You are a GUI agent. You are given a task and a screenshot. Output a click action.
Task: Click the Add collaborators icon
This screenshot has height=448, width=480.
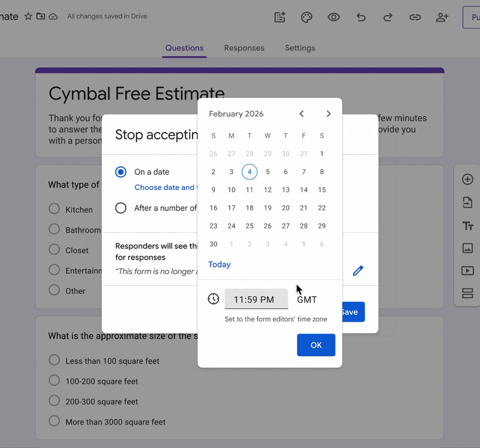click(442, 17)
